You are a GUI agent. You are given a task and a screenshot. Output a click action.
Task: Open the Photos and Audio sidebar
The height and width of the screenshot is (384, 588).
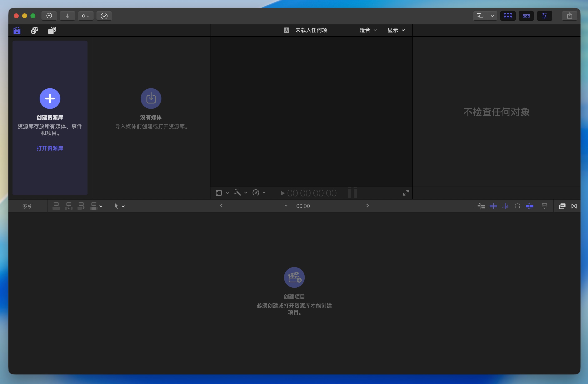pyautogui.click(x=34, y=30)
